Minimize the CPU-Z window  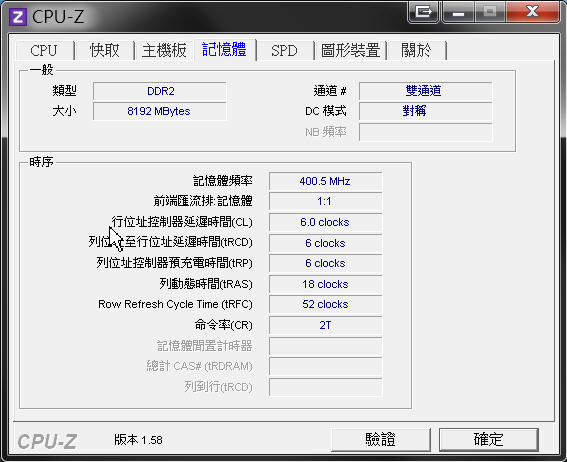pyautogui.click(x=458, y=12)
